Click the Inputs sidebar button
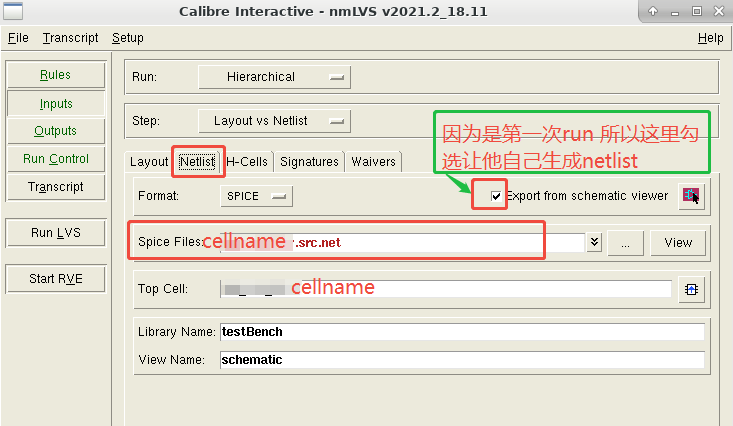This screenshot has width=733, height=426. pyautogui.click(x=56, y=103)
